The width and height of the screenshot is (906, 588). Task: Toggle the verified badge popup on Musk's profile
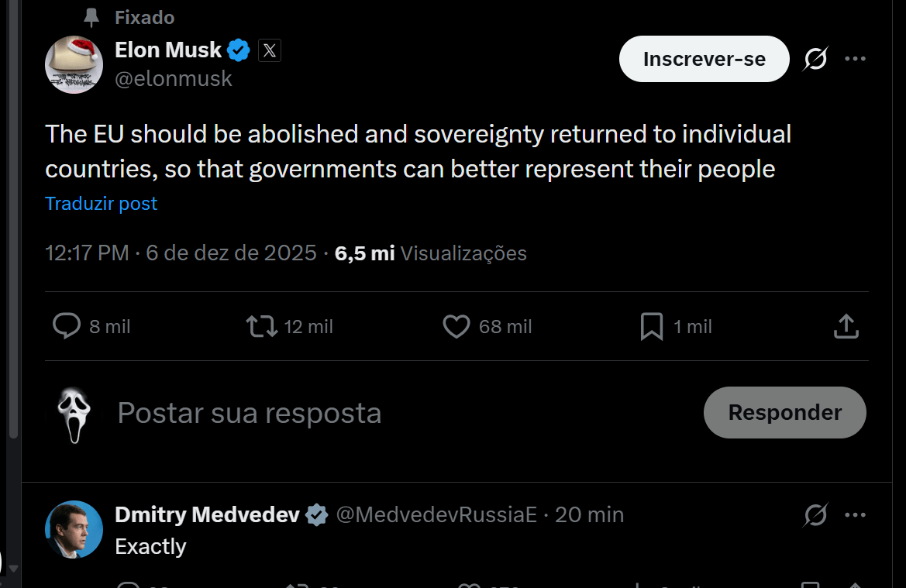pos(239,50)
